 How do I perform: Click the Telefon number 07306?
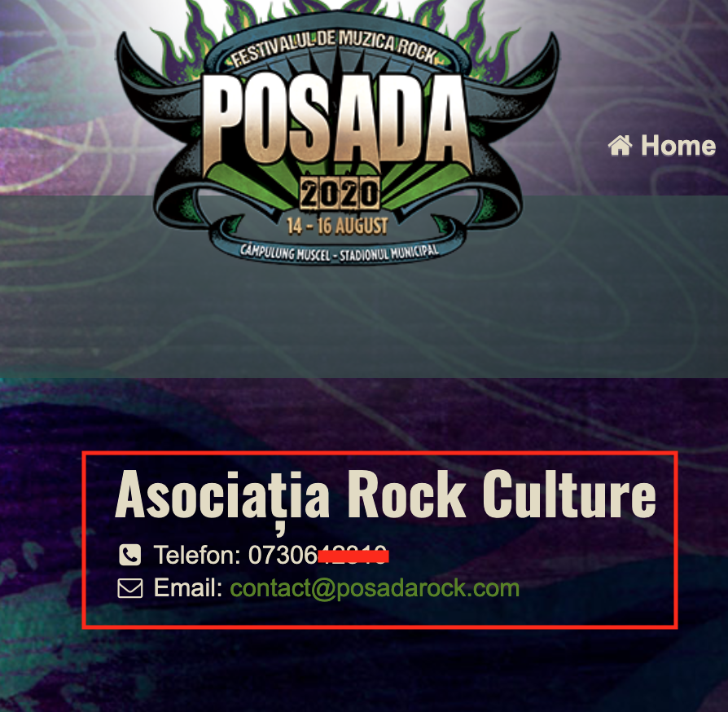tap(283, 555)
